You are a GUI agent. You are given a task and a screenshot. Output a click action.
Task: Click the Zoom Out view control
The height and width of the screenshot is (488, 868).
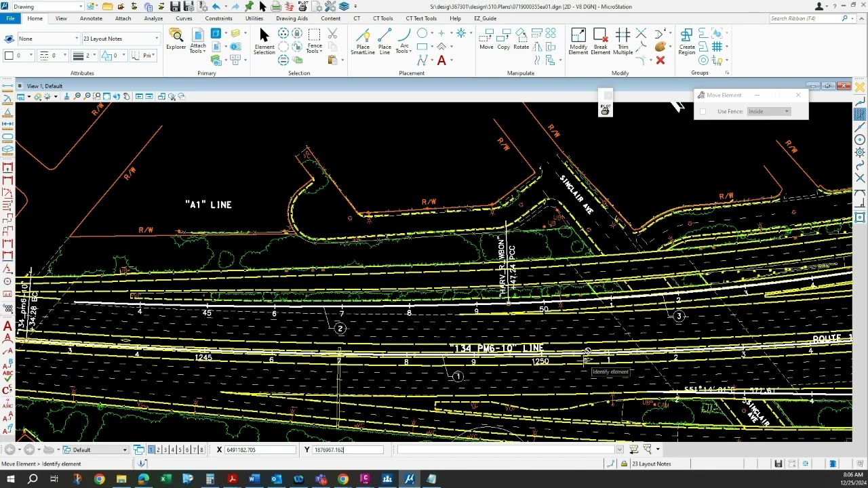point(87,96)
